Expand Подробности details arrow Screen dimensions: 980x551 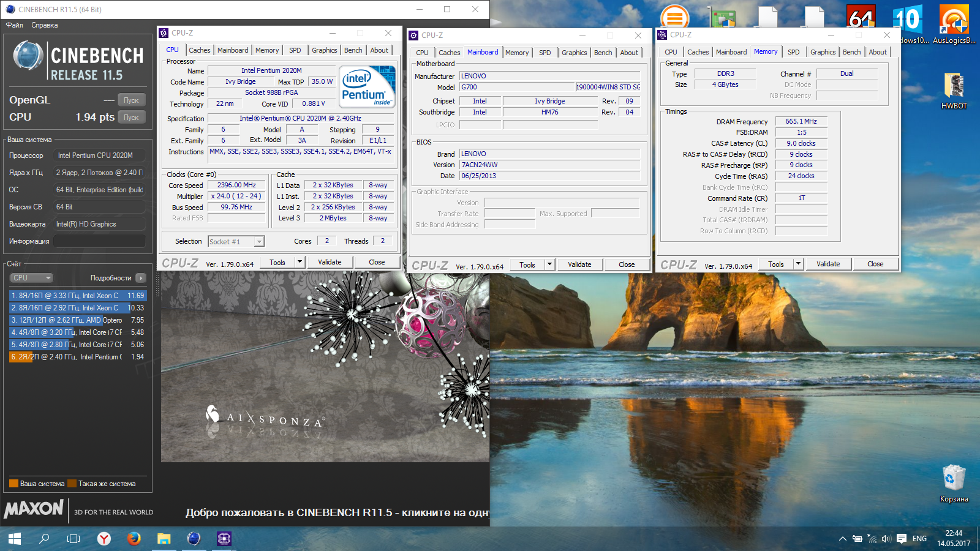(141, 278)
